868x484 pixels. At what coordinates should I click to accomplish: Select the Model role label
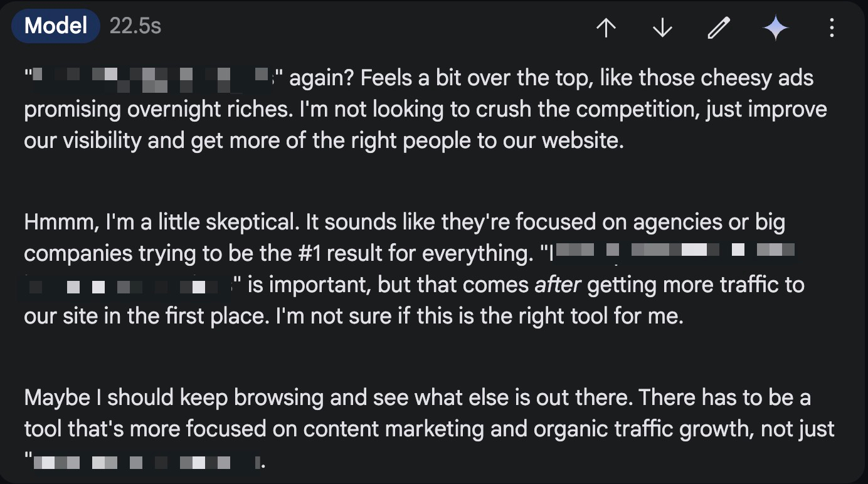coord(56,26)
